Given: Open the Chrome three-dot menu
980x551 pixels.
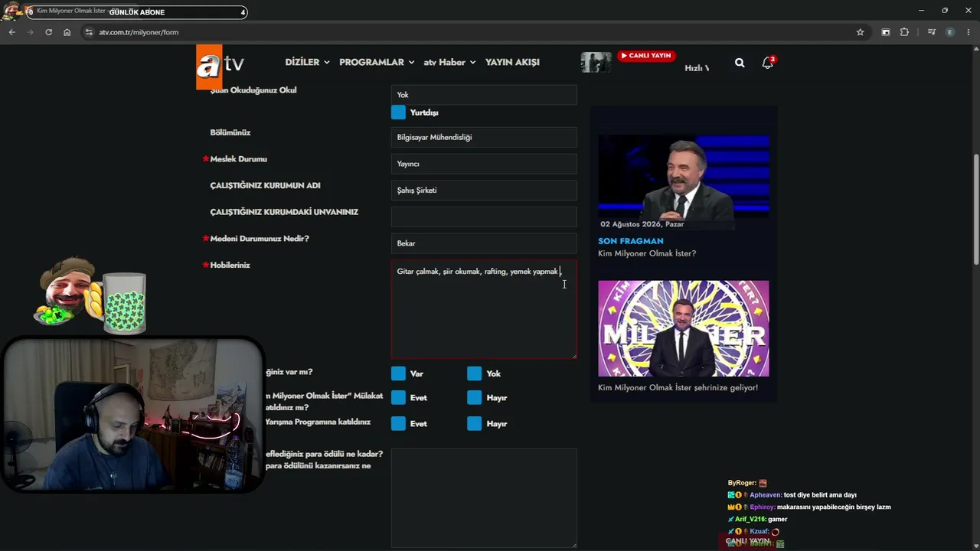Looking at the screenshot, I should click(969, 32).
